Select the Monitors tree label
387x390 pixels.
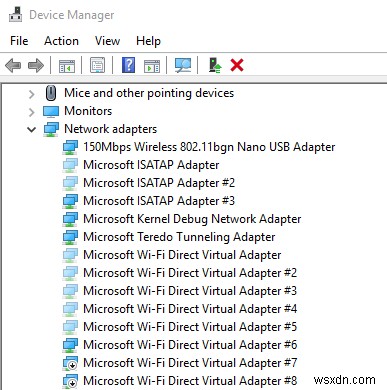click(88, 111)
